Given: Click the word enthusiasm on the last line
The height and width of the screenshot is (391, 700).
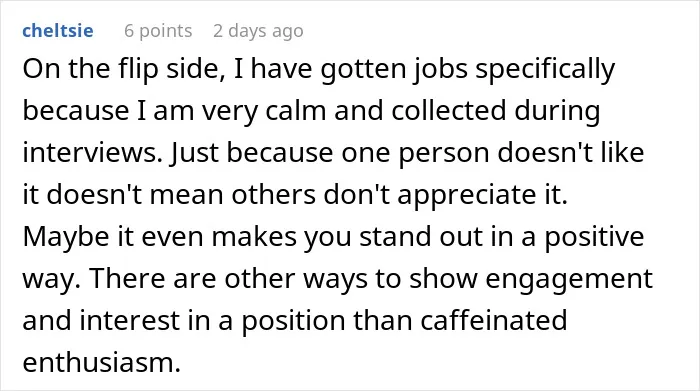Looking at the screenshot, I should (x=101, y=362).
